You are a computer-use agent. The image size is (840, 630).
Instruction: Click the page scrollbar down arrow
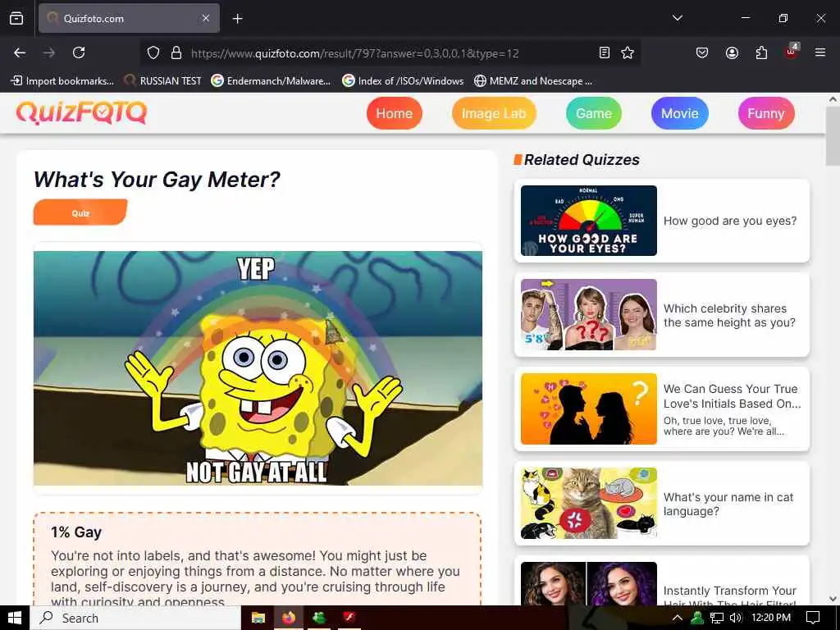coord(833,598)
